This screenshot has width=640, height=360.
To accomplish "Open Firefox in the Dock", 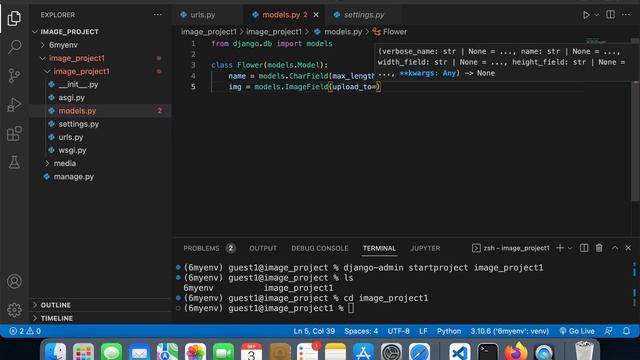I will 516,351.
